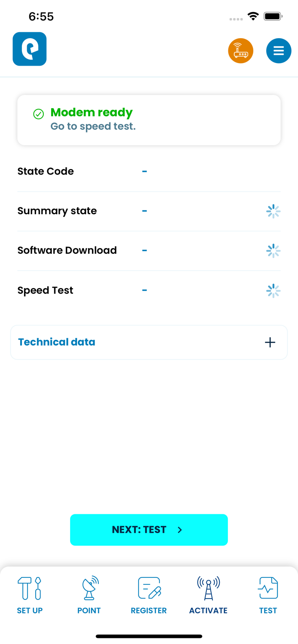Tap the Speed Test loading spinner
The width and height of the screenshot is (298, 644).
[x=273, y=291]
